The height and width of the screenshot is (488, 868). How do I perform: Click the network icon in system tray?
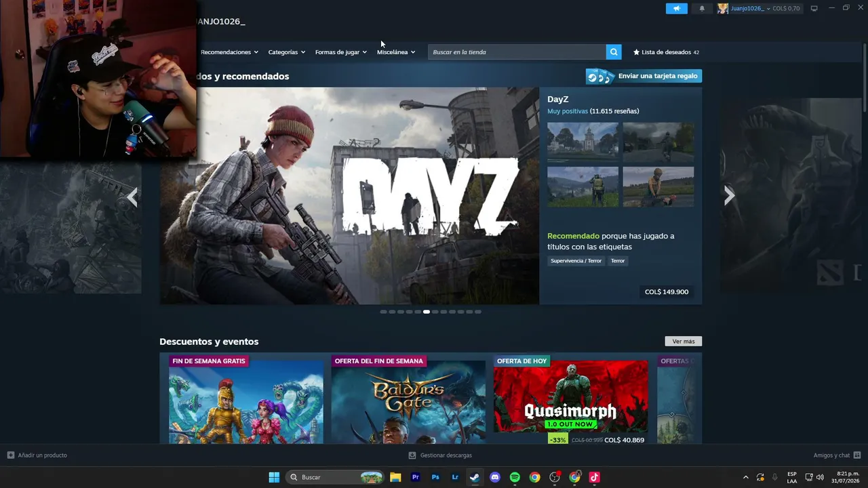pyautogui.click(x=809, y=477)
